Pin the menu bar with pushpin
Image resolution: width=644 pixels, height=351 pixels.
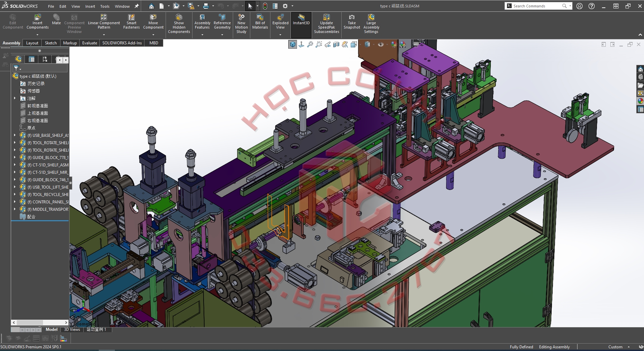[x=137, y=6]
